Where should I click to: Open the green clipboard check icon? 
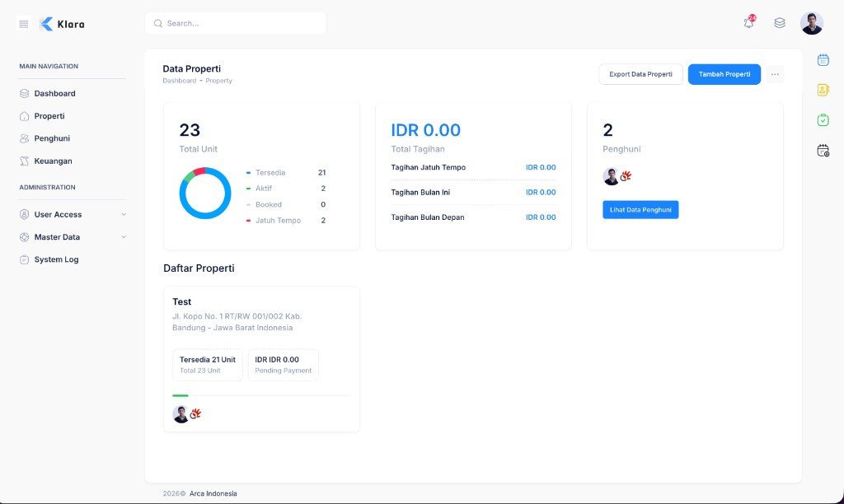click(x=823, y=120)
